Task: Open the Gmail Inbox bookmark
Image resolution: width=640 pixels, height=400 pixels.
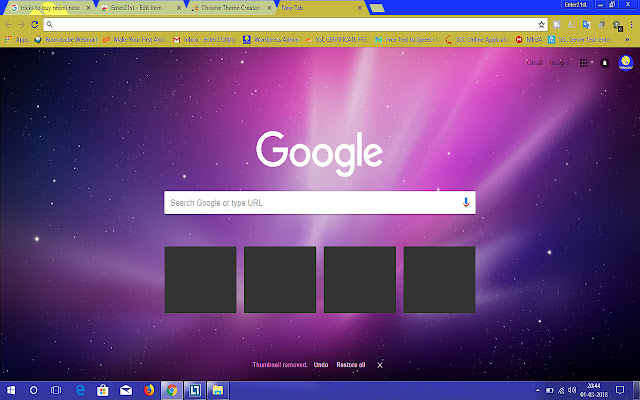Action: [204, 40]
